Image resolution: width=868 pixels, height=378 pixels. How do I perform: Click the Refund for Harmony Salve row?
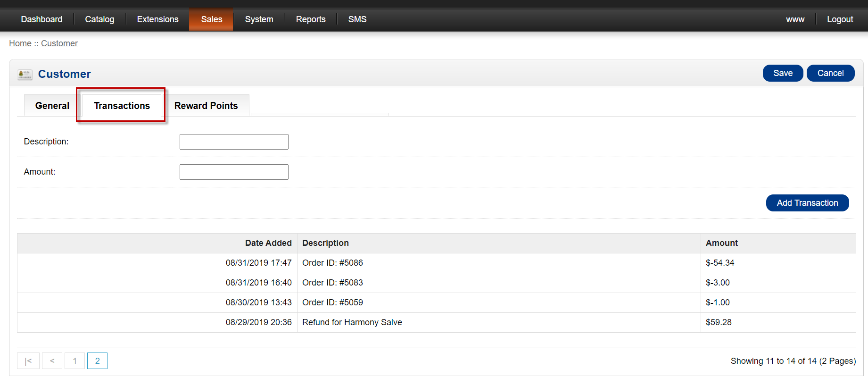click(437, 322)
